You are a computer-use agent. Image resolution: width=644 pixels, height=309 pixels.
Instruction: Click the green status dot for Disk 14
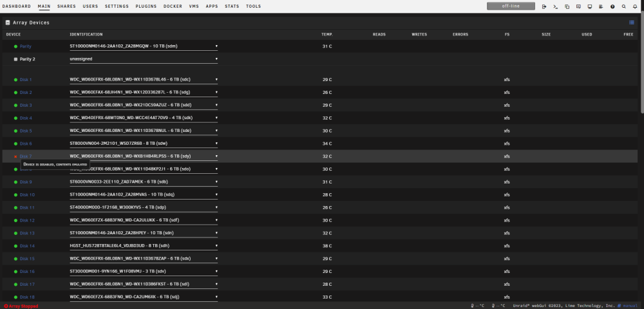pyautogui.click(x=15, y=246)
